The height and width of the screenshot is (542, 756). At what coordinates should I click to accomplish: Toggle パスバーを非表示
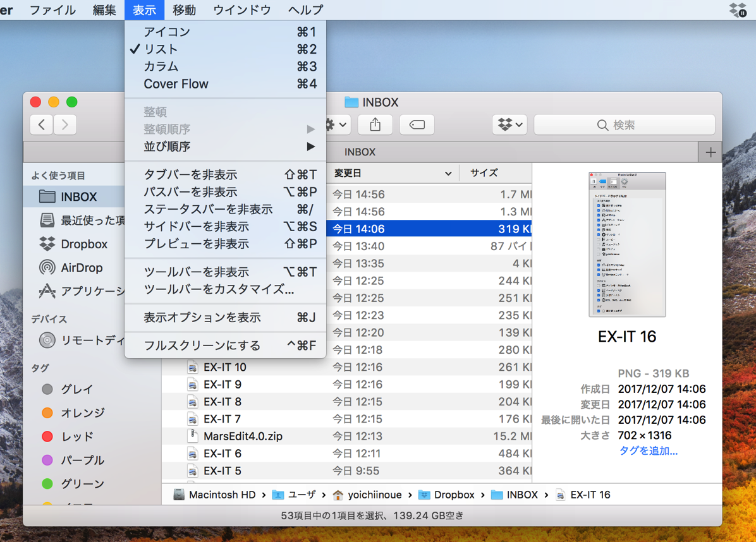(225, 192)
